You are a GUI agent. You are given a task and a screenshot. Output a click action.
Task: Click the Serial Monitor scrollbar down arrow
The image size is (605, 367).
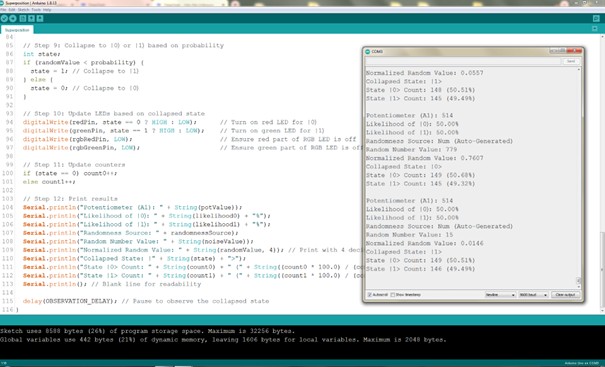[x=578, y=287]
